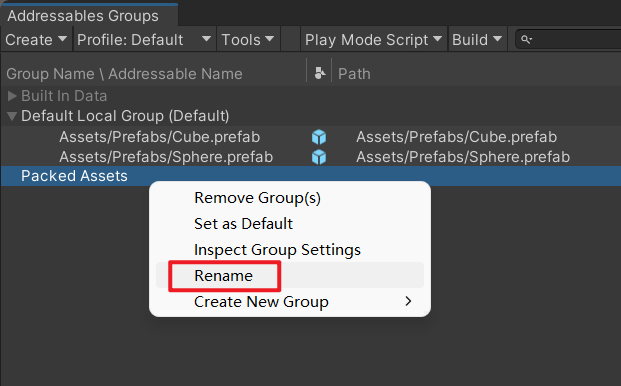Click the Cube prefab blue cube icon

tap(319, 137)
